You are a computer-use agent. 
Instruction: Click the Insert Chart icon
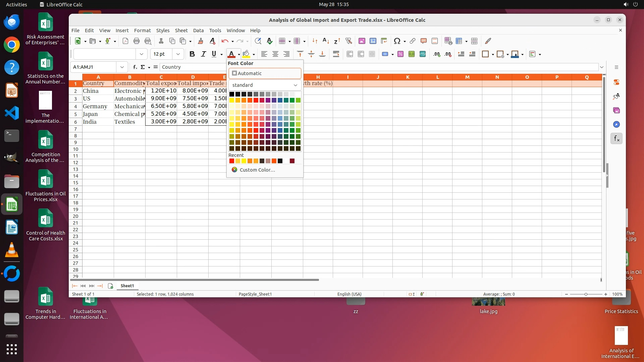click(373, 41)
